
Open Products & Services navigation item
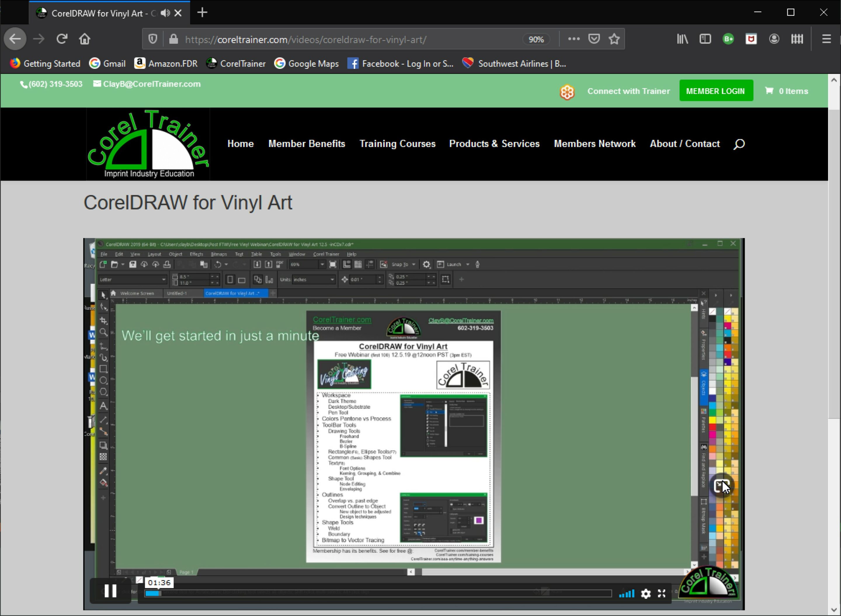click(x=494, y=144)
